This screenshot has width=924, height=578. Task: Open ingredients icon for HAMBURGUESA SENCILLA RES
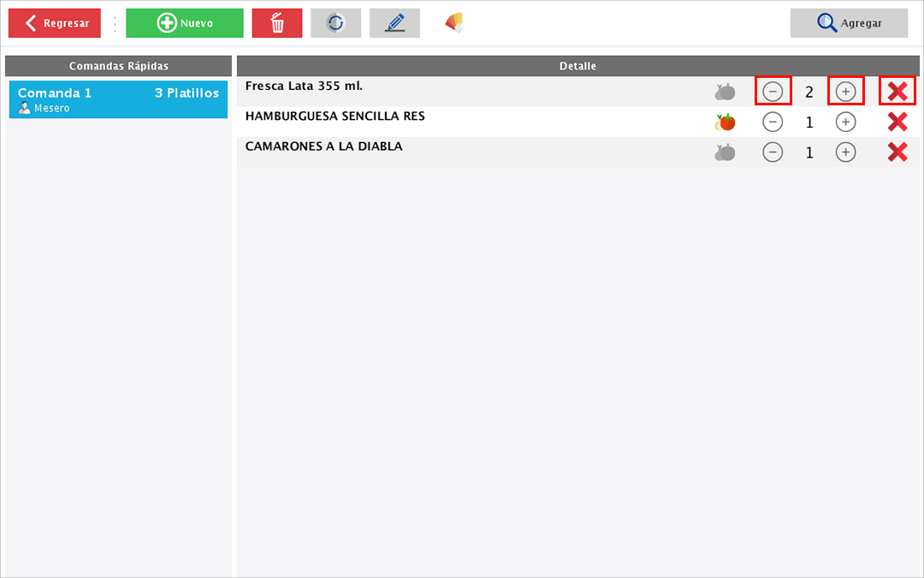[x=725, y=122]
